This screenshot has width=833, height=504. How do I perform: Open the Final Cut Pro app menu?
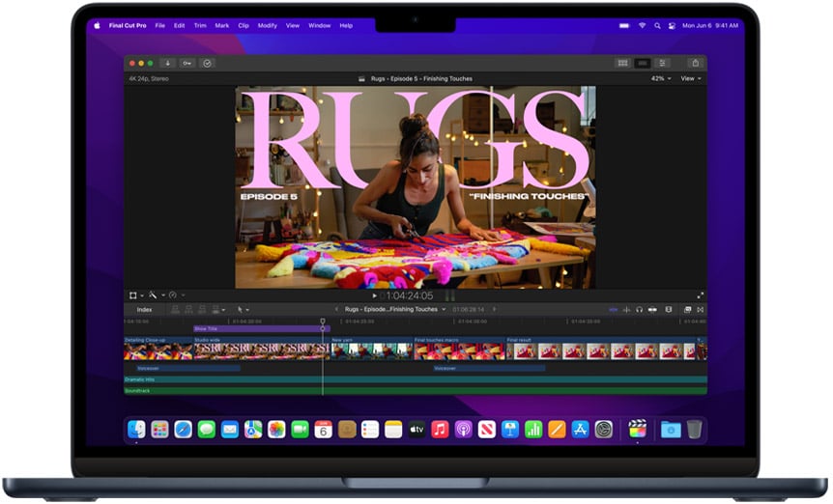[128, 25]
